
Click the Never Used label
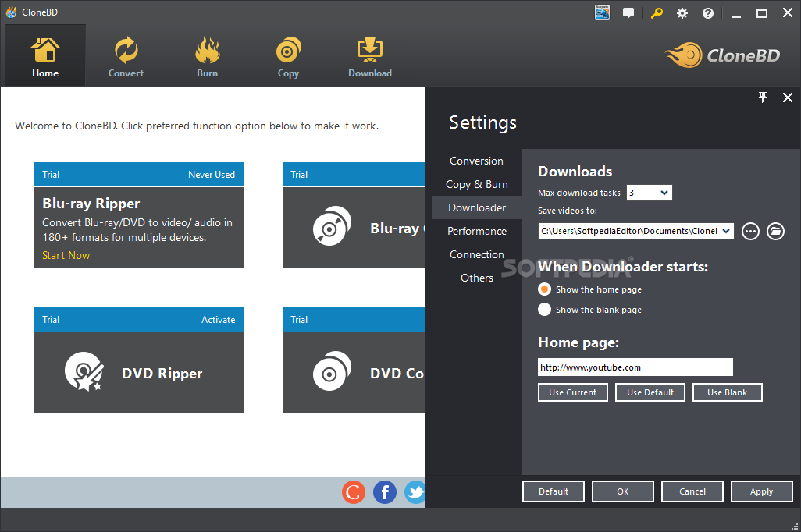(x=212, y=175)
